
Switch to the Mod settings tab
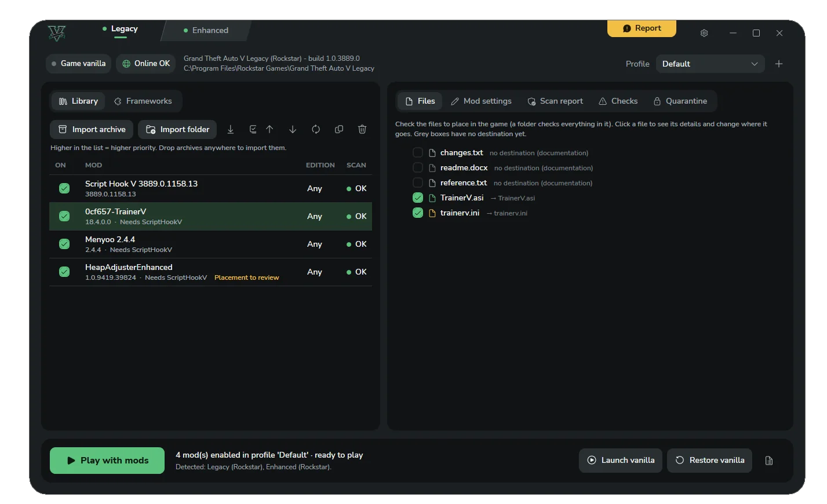[481, 101]
